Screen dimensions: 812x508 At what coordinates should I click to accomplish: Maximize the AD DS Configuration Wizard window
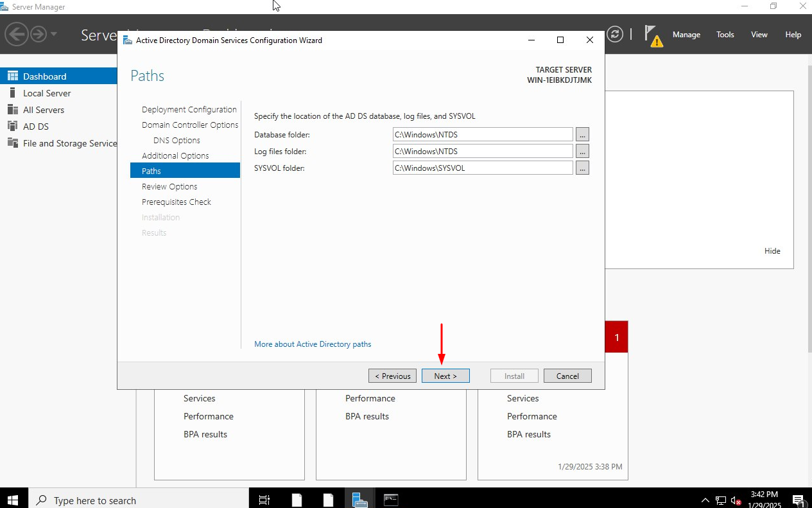560,40
